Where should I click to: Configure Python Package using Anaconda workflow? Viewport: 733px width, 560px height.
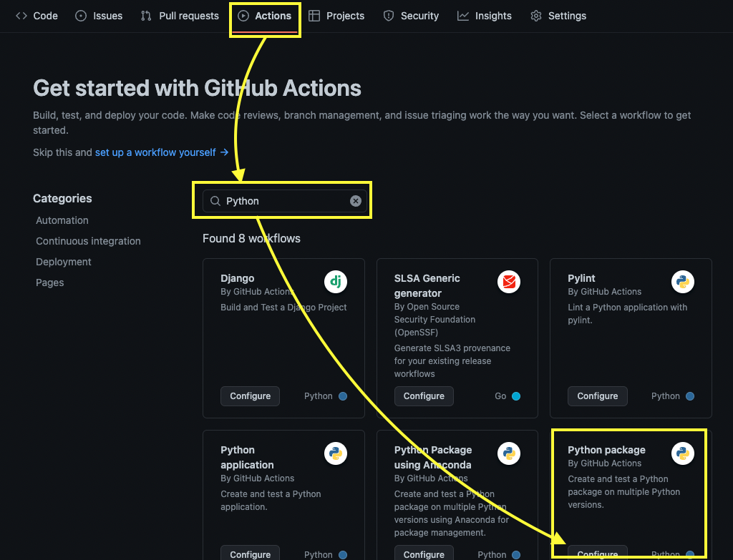pyautogui.click(x=424, y=553)
